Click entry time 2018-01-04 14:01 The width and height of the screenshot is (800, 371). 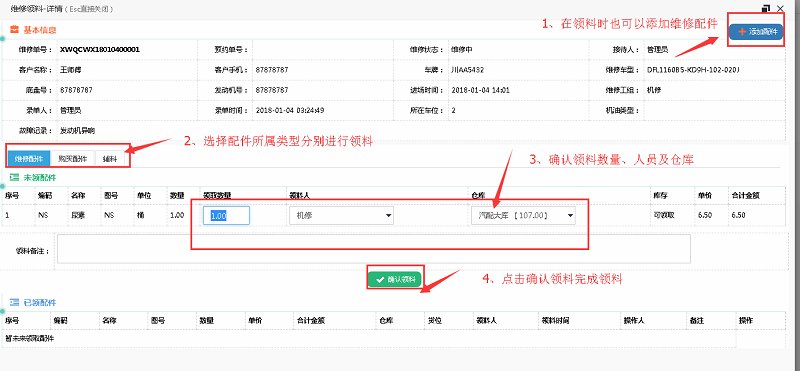[481, 90]
